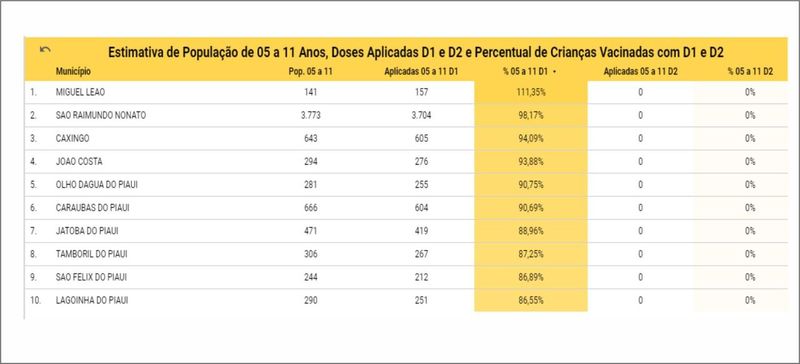
Task: Click the Aplicadas 05 a 11 D2 header
Action: (640, 72)
